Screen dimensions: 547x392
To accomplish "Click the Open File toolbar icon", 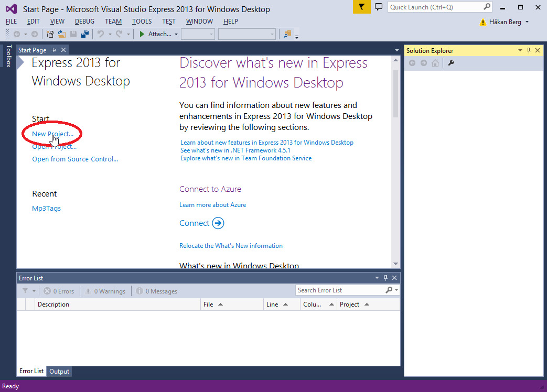I will point(62,34).
